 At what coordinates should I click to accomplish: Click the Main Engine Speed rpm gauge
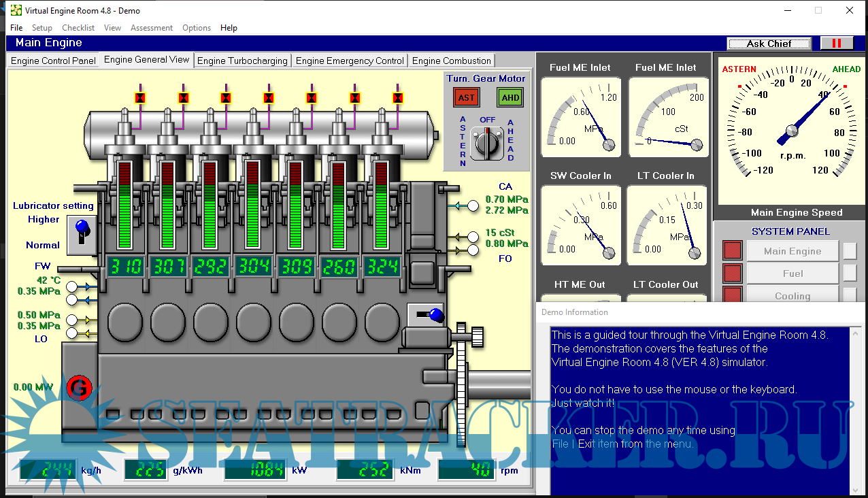(791, 130)
